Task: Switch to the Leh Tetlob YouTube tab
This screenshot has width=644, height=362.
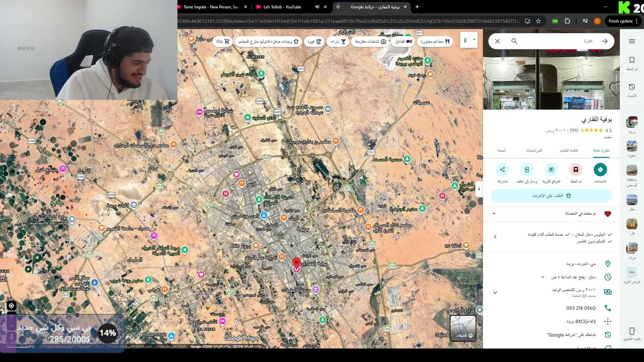Action: [283, 7]
